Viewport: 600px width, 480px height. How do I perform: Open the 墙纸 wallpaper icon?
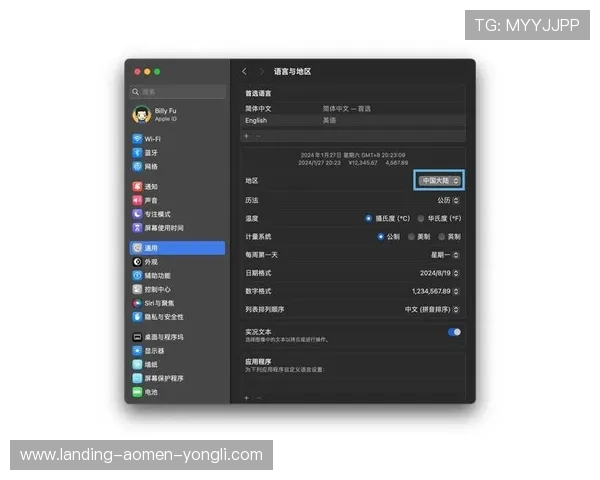click(137, 364)
